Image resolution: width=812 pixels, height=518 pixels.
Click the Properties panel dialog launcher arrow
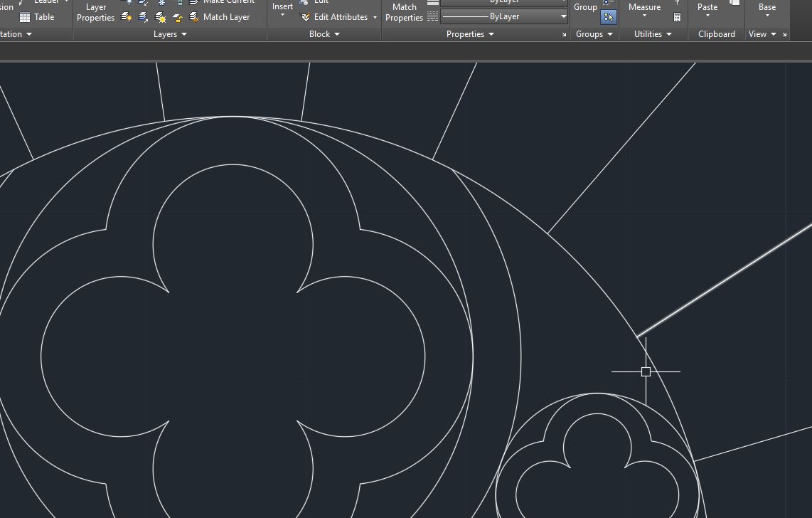tap(565, 35)
